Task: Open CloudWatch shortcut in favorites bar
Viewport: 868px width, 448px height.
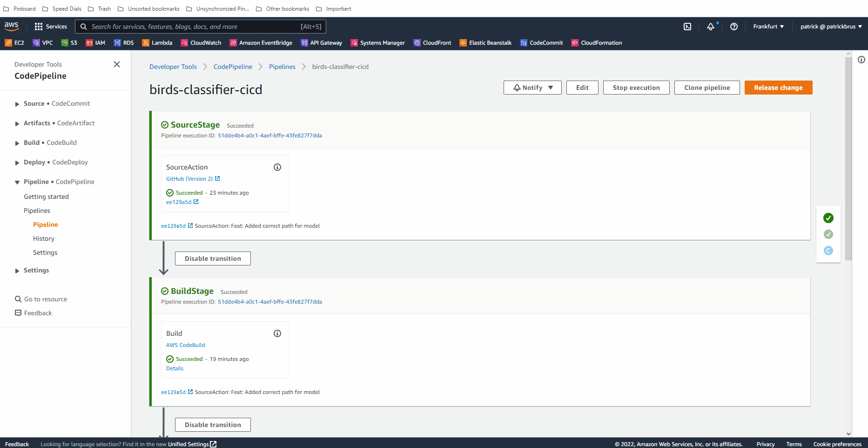Action: [x=201, y=43]
